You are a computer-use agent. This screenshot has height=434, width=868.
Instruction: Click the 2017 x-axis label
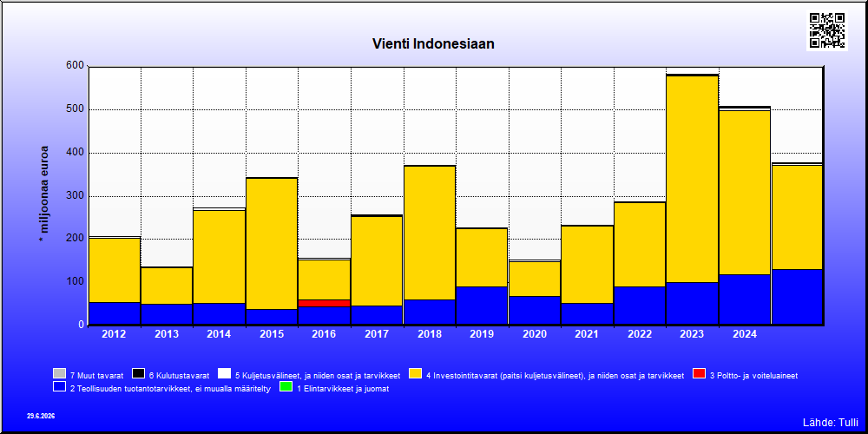click(x=377, y=334)
